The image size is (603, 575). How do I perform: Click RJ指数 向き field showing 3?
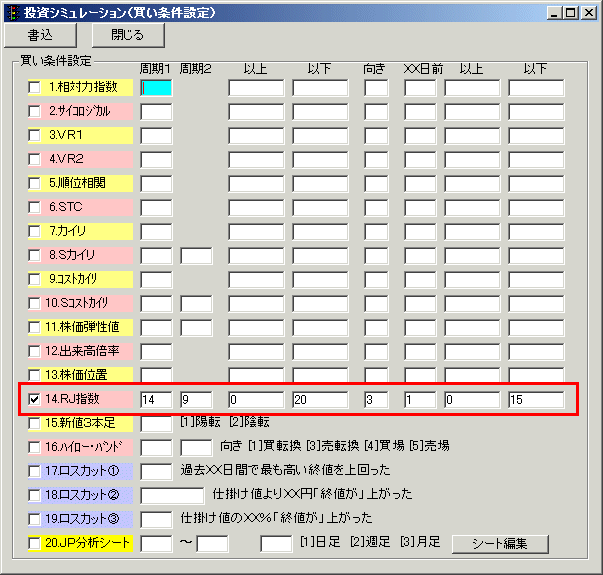point(376,400)
